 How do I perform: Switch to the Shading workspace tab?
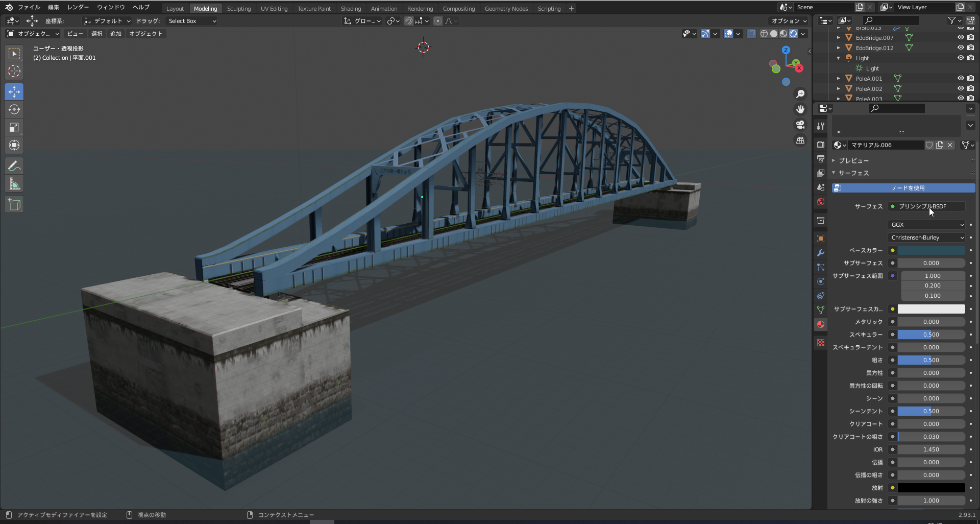[x=351, y=8]
